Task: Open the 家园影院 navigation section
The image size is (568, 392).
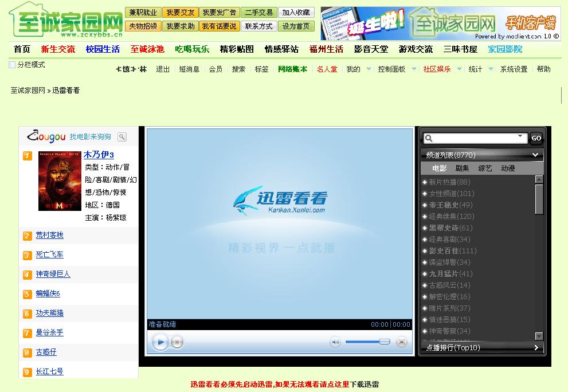Action: tap(505, 49)
